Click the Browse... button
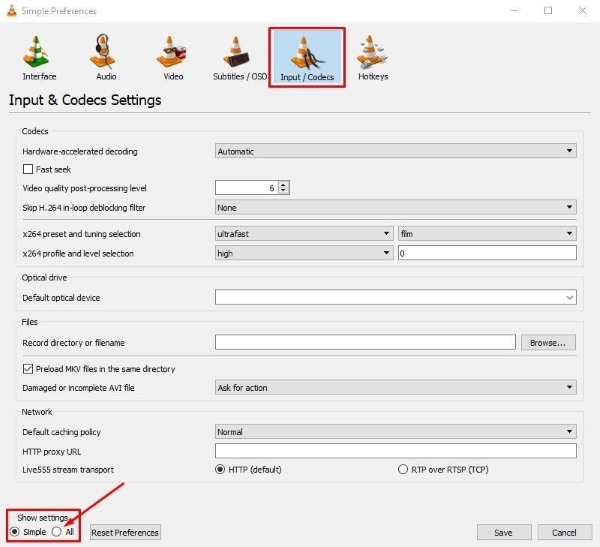The width and height of the screenshot is (600, 547). pos(548,343)
